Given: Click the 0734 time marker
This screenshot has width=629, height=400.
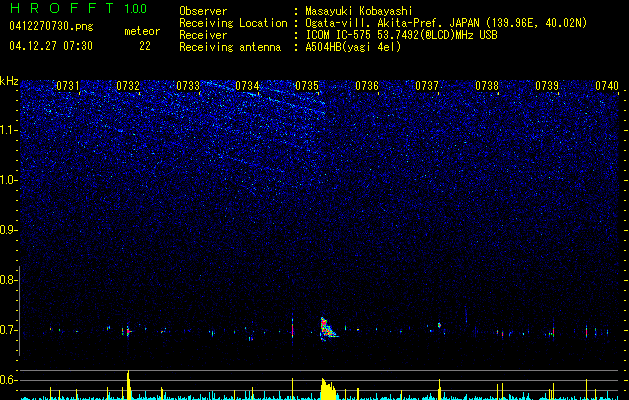Looking at the screenshot, I should [247, 86].
